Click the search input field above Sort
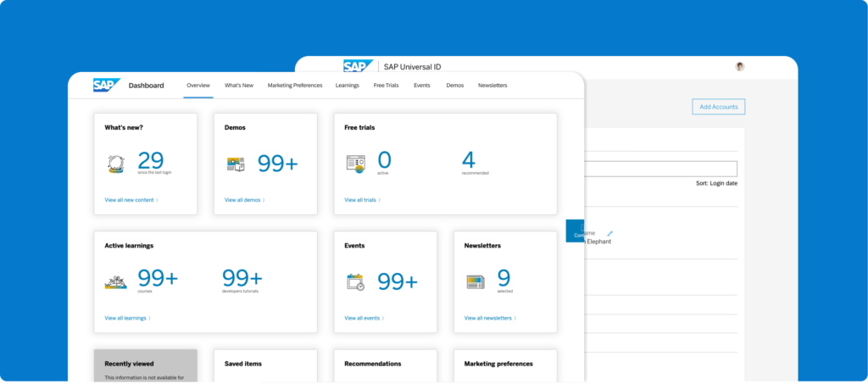This screenshot has height=384, width=868. pos(661,169)
